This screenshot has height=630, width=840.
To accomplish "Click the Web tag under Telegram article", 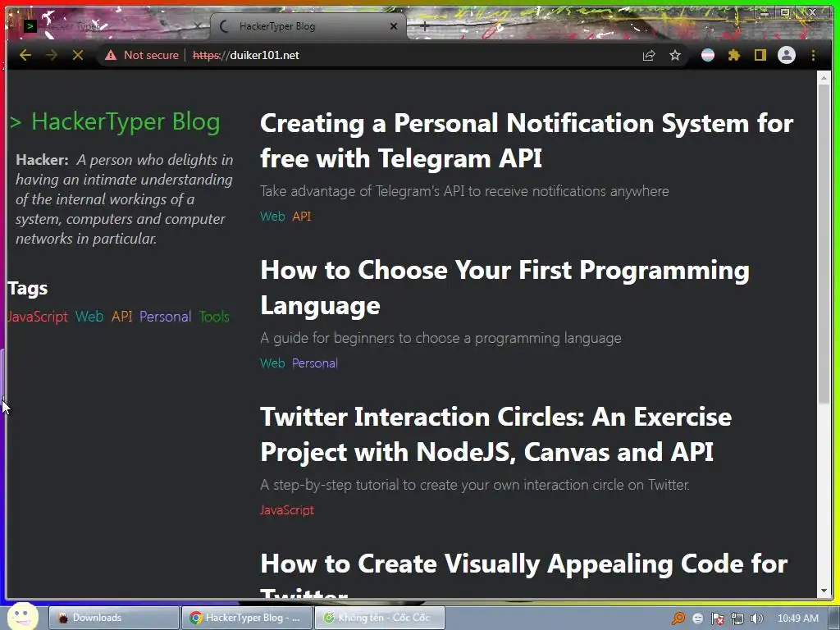I will pyautogui.click(x=272, y=217).
